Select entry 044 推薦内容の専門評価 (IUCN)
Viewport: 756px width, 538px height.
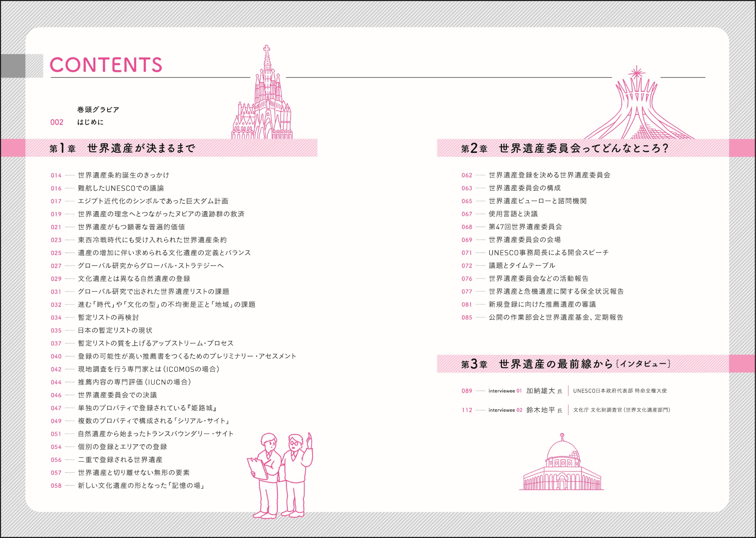pos(121,382)
